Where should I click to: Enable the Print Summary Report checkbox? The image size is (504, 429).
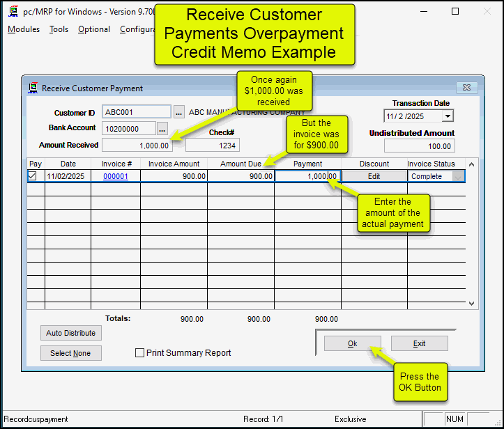[x=139, y=353]
